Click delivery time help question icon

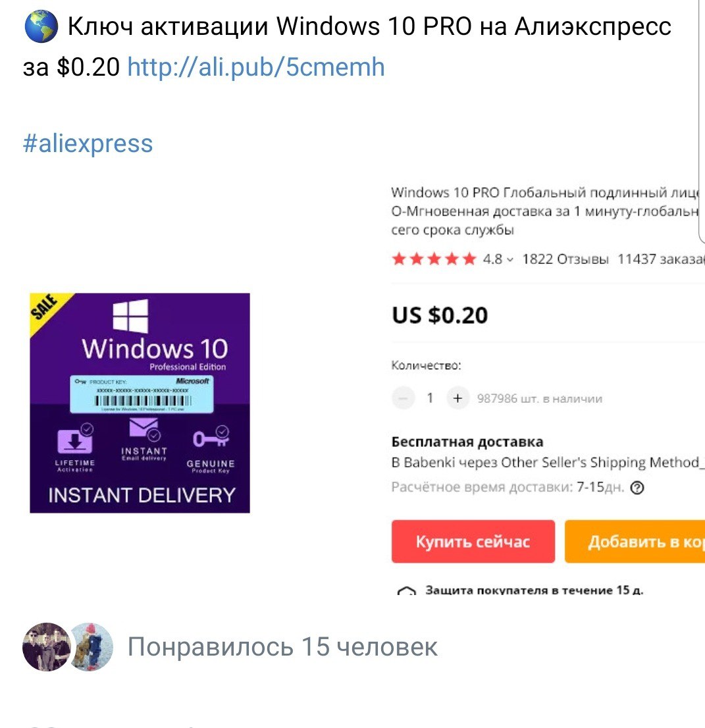pos(637,488)
